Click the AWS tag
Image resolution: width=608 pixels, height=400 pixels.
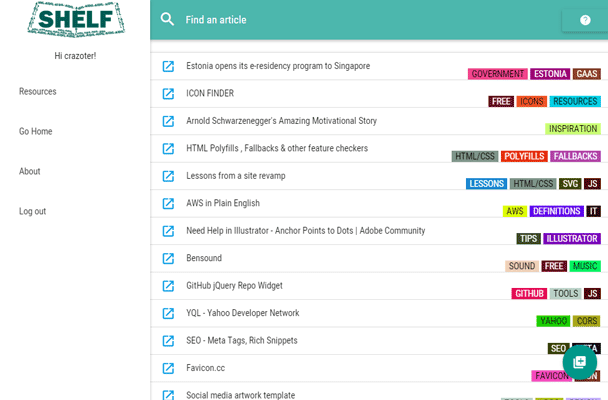[515, 211]
